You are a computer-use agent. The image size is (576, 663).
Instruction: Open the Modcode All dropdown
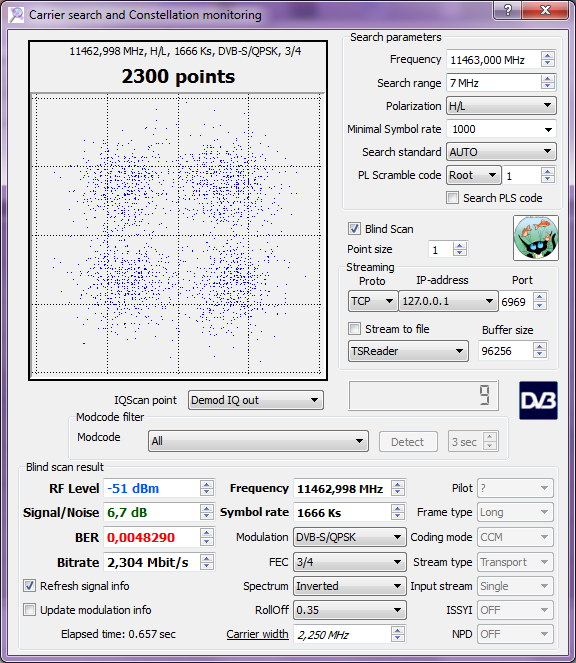tap(258, 441)
